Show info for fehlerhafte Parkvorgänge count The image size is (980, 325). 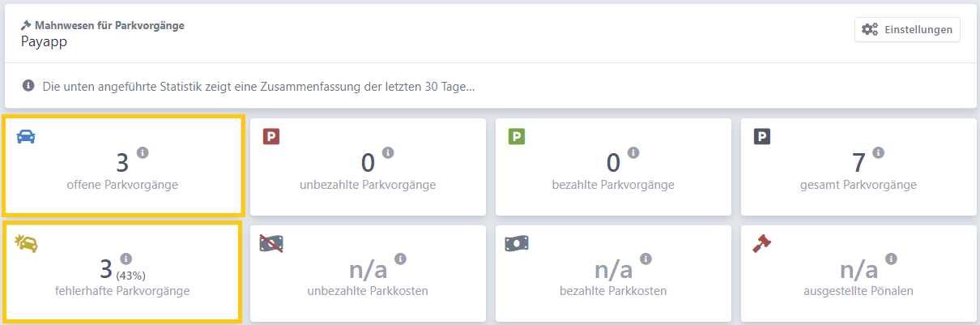[x=126, y=259]
